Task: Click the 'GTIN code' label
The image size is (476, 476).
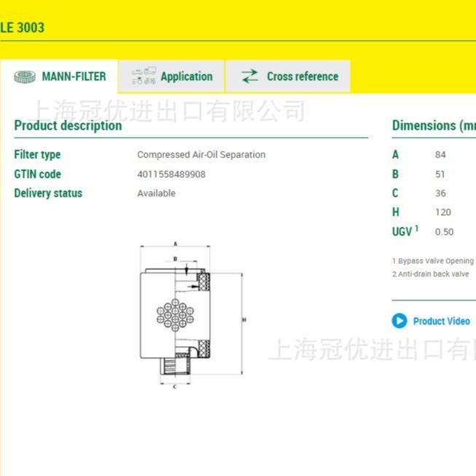Action: [x=38, y=174]
